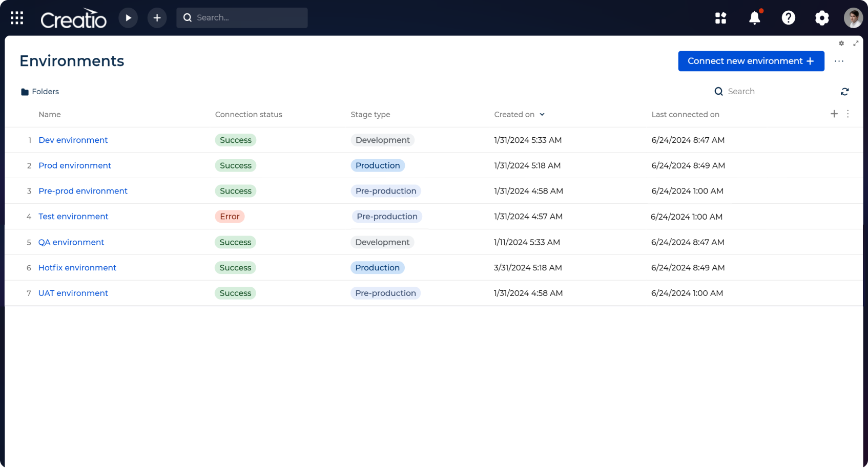Sort the list by Name column
Image resolution: width=868 pixels, height=468 pixels.
[x=49, y=114]
